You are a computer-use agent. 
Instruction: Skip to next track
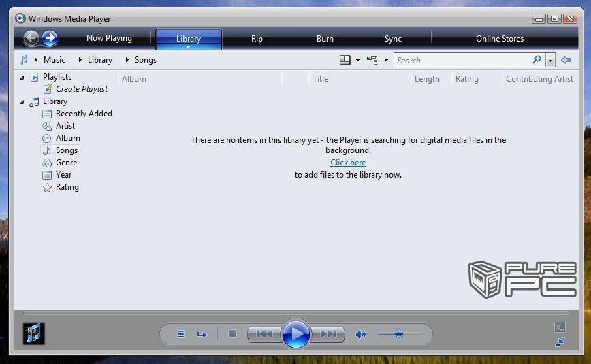pos(328,334)
